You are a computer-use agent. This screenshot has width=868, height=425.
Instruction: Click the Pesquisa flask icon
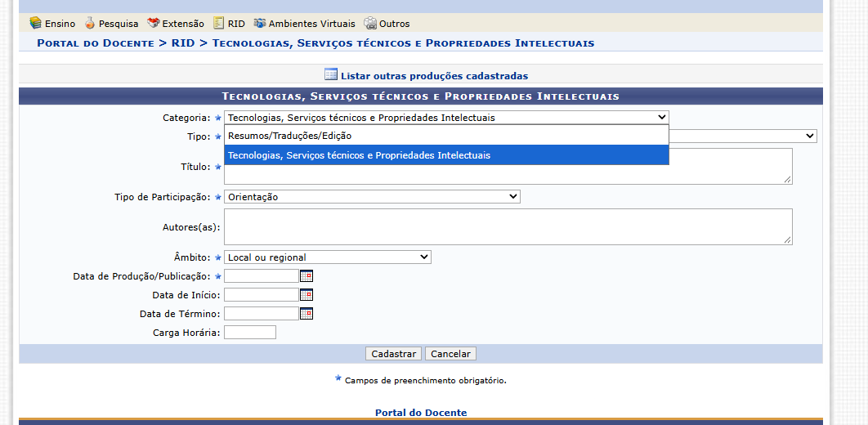click(x=90, y=23)
